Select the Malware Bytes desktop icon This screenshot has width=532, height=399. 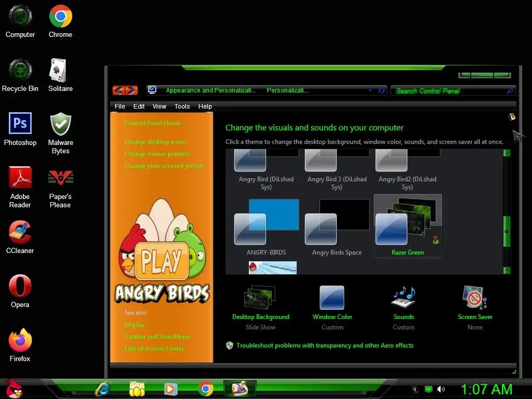coord(60,133)
